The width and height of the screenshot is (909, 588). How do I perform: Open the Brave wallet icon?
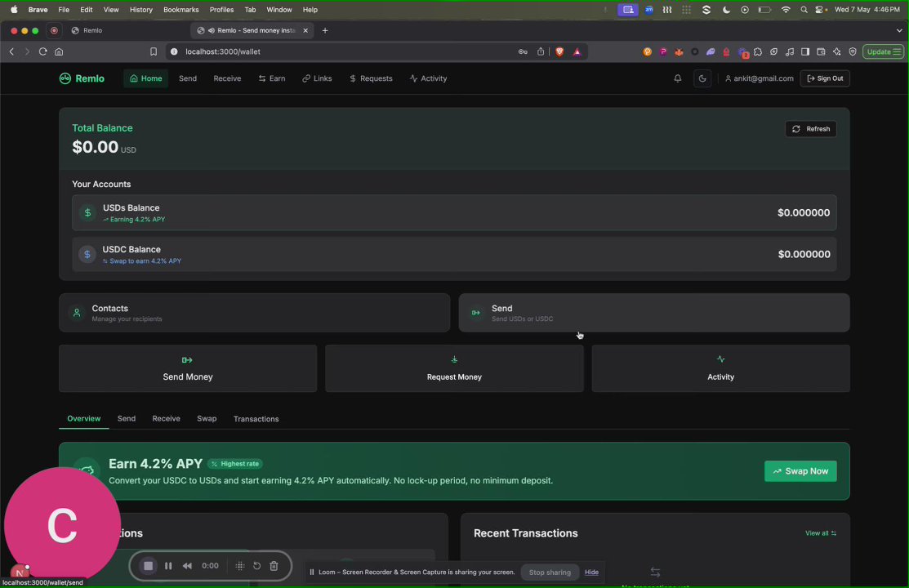[821, 51]
